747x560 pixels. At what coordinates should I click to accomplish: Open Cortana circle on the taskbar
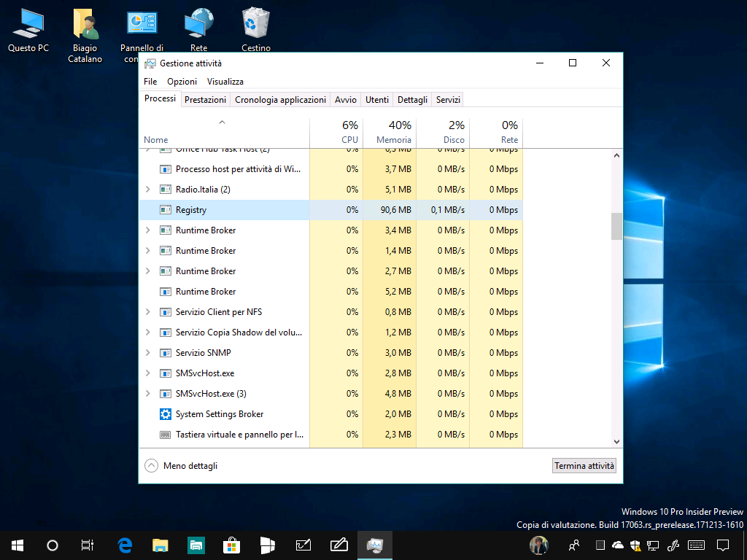pos(53,545)
